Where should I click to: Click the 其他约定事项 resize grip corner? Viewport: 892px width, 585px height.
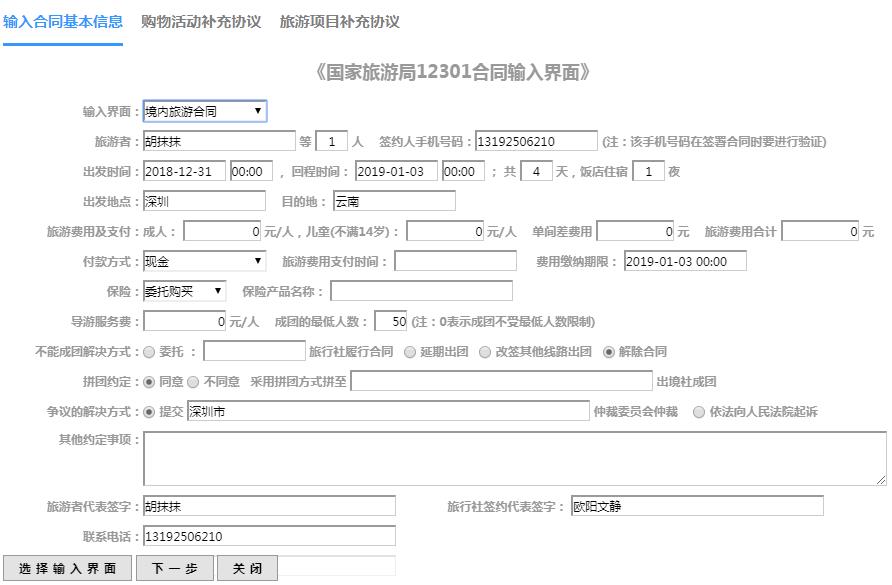click(881, 480)
